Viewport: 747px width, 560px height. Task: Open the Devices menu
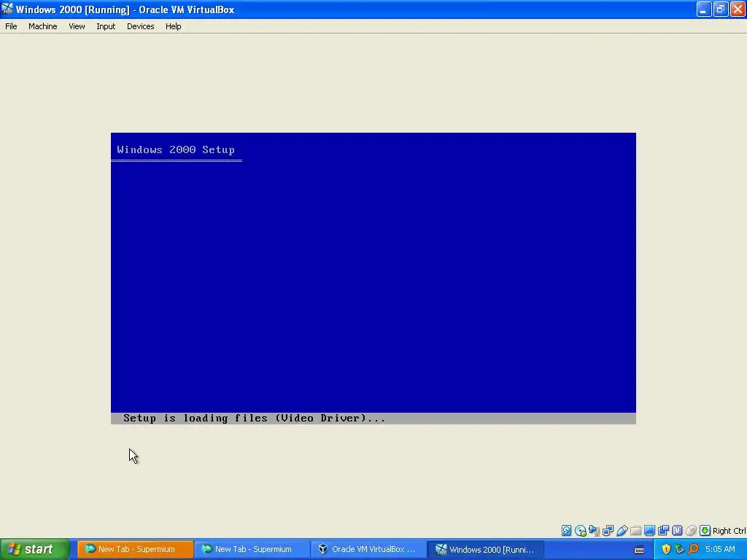[141, 26]
